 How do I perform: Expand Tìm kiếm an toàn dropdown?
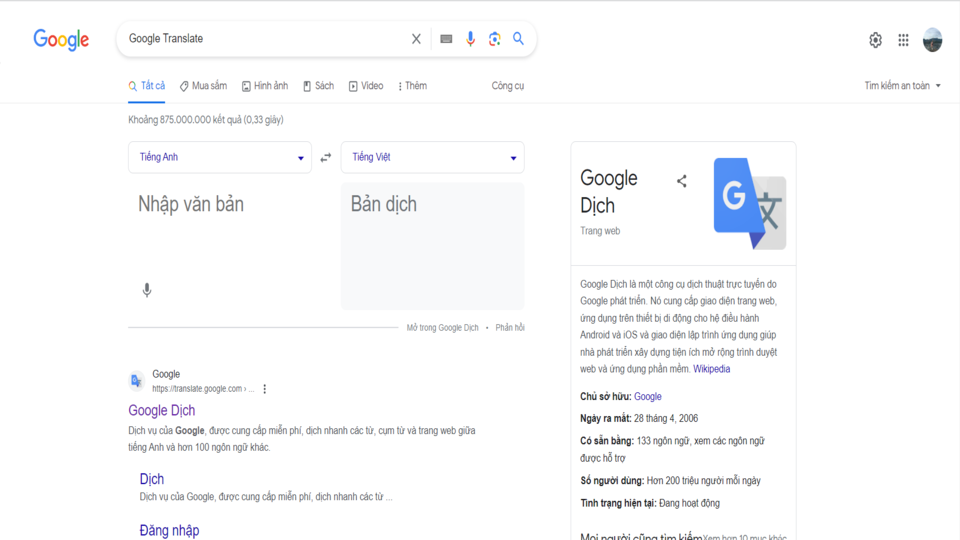902,86
